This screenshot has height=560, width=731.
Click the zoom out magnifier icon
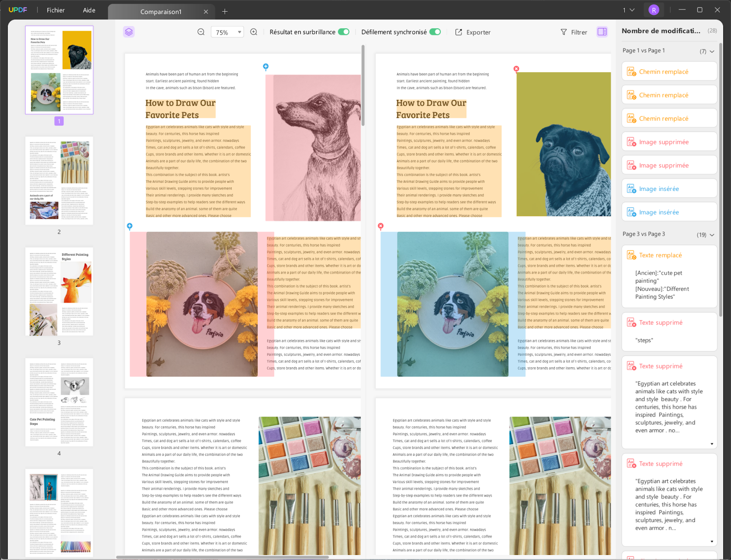(x=201, y=32)
